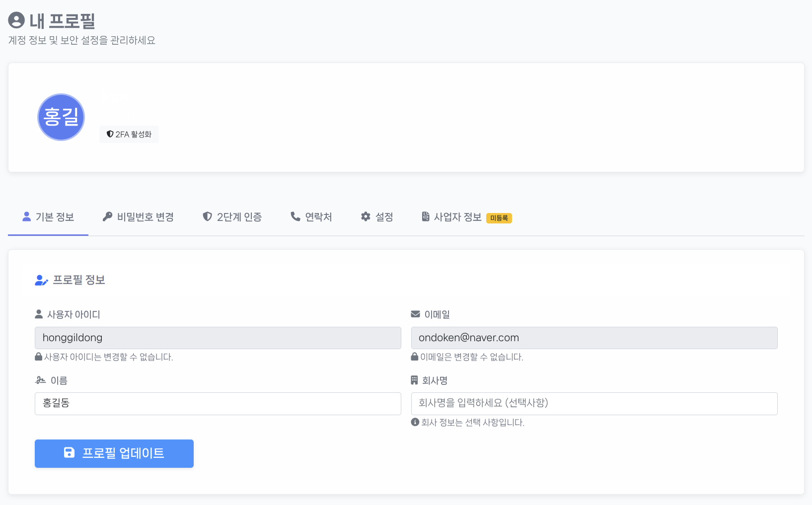
Task: Click the yellow 미등록 badge
Action: click(x=499, y=218)
